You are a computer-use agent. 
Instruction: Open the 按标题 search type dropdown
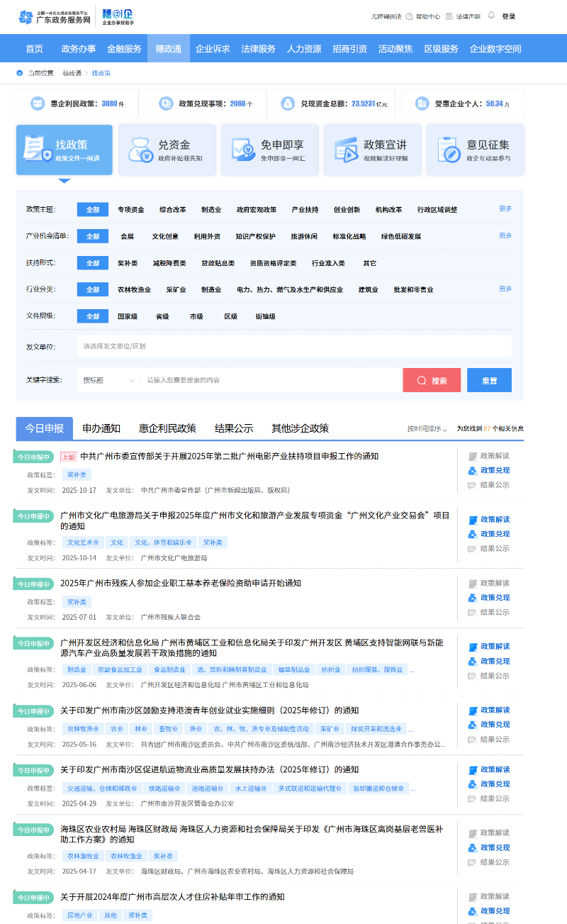tap(108, 380)
